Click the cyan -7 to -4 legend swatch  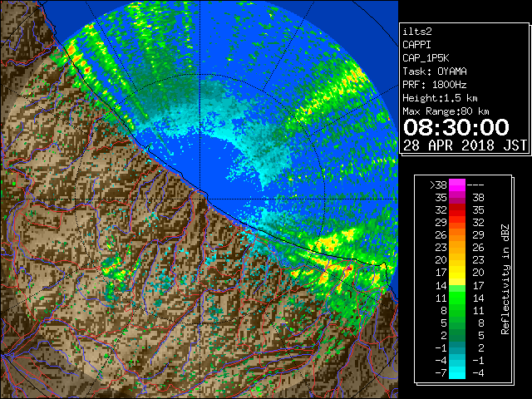(457, 372)
